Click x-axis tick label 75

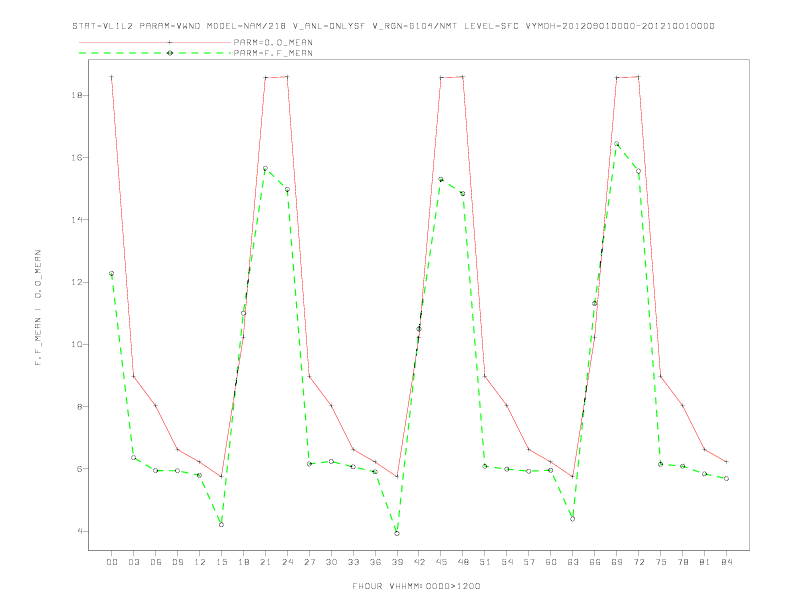click(661, 562)
